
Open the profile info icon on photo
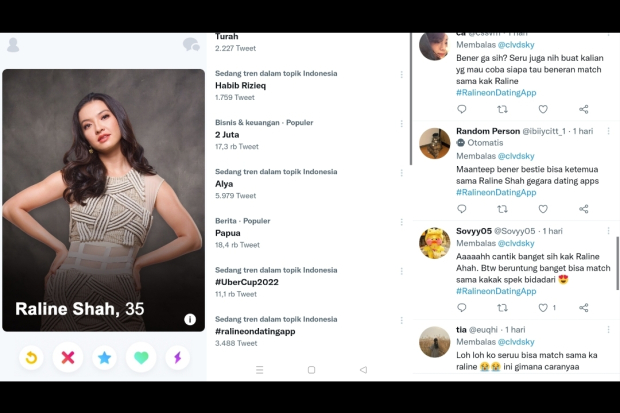click(190, 319)
